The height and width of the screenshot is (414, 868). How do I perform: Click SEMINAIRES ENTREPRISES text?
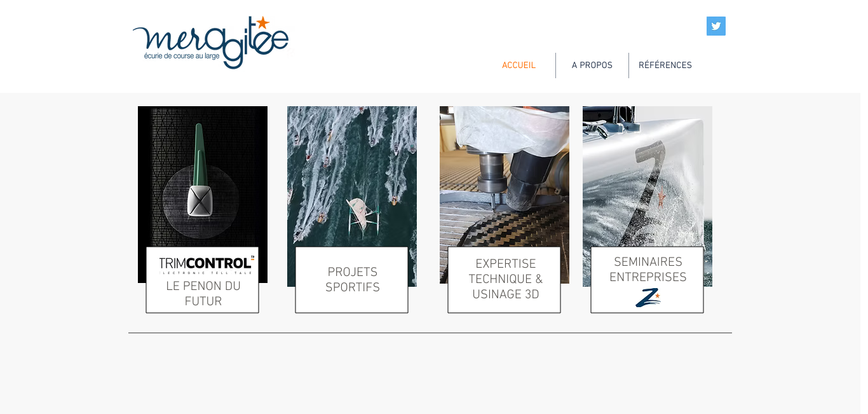point(648,270)
